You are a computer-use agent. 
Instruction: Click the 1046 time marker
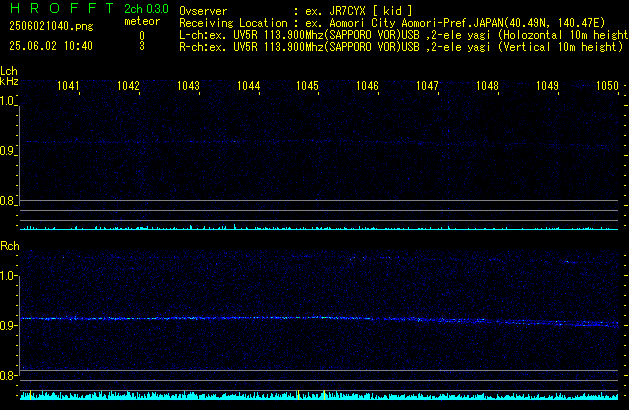click(367, 86)
